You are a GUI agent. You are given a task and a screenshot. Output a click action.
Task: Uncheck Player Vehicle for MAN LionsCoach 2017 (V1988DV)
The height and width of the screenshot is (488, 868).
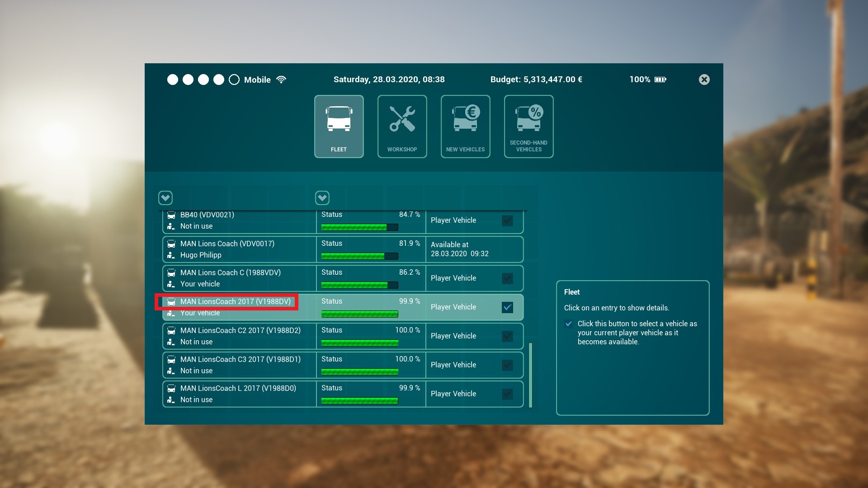[x=507, y=307]
